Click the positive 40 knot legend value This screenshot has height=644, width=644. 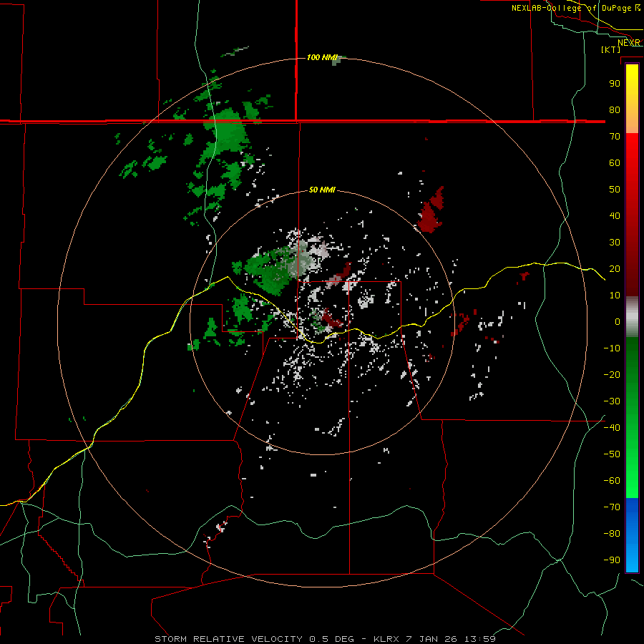[615, 215]
